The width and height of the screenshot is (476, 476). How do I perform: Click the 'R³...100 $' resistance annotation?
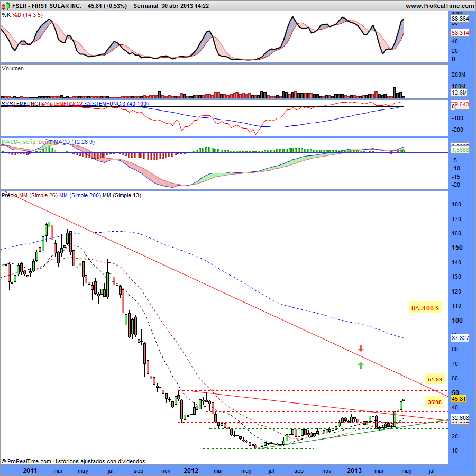point(425,308)
